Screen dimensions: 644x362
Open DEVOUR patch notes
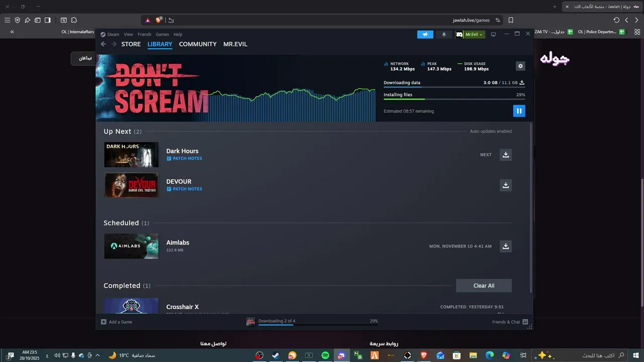[184, 189]
